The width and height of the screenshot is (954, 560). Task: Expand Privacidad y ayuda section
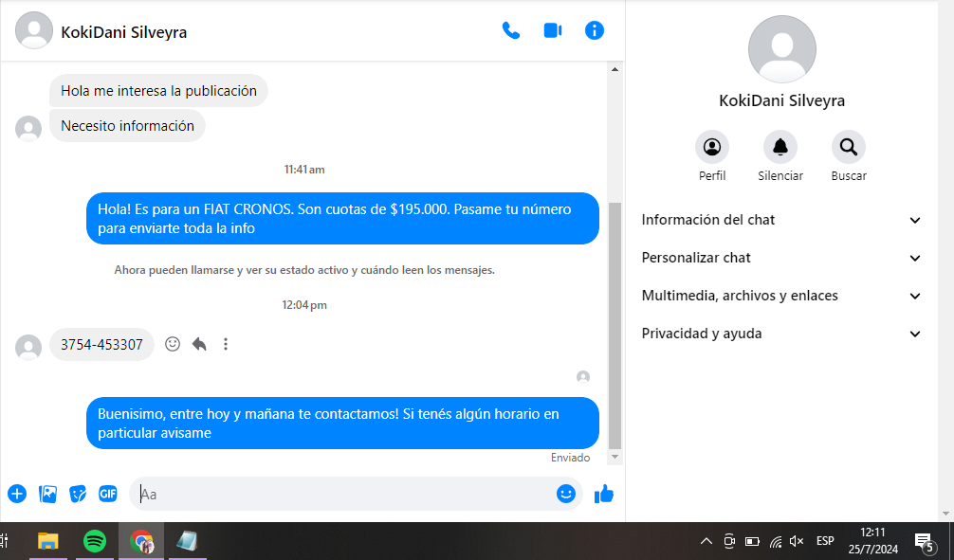[x=781, y=334]
